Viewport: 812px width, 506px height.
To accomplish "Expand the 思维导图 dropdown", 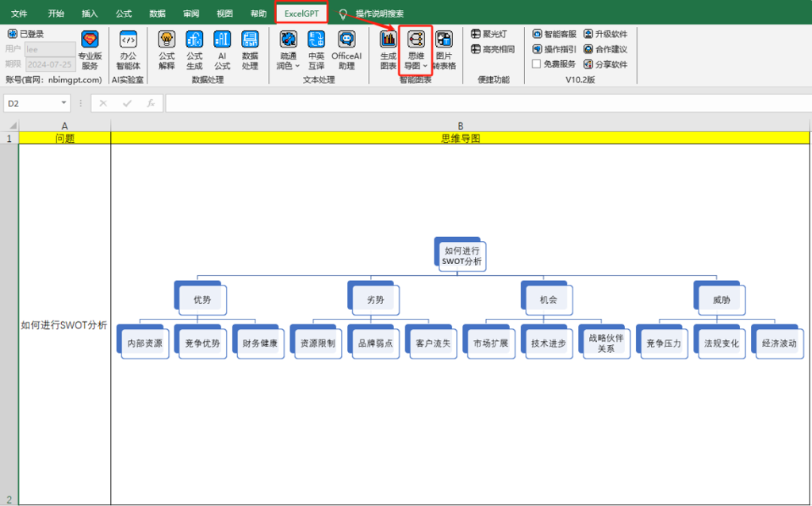I will click(x=425, y=67).
